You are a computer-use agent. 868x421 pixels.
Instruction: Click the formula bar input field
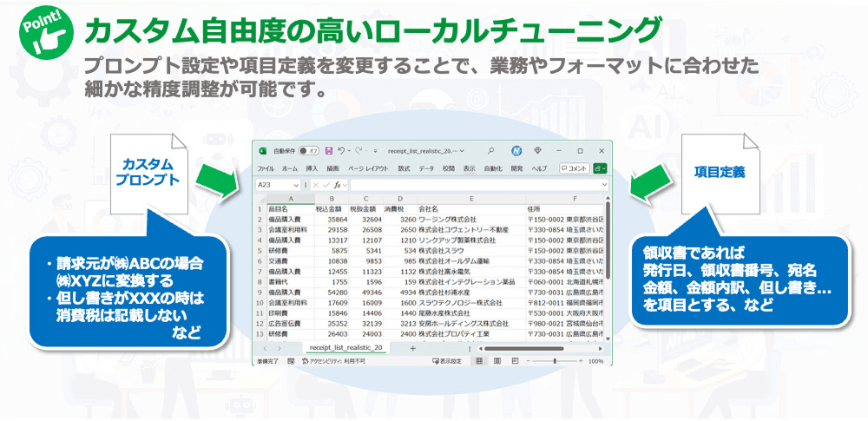click(x=469, y=185)
